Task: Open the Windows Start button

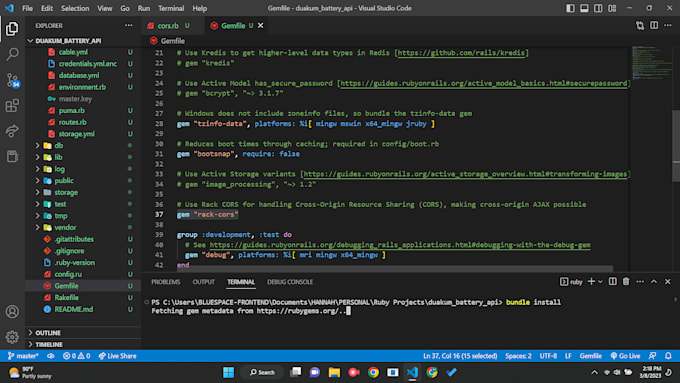Action: click(x=229, y=372)
